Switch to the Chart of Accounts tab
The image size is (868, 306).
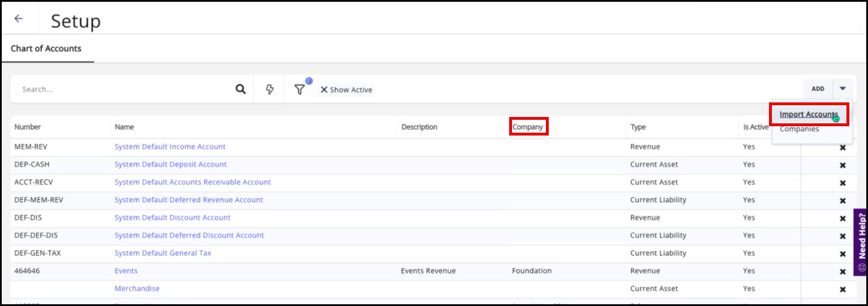coord(46,48)
